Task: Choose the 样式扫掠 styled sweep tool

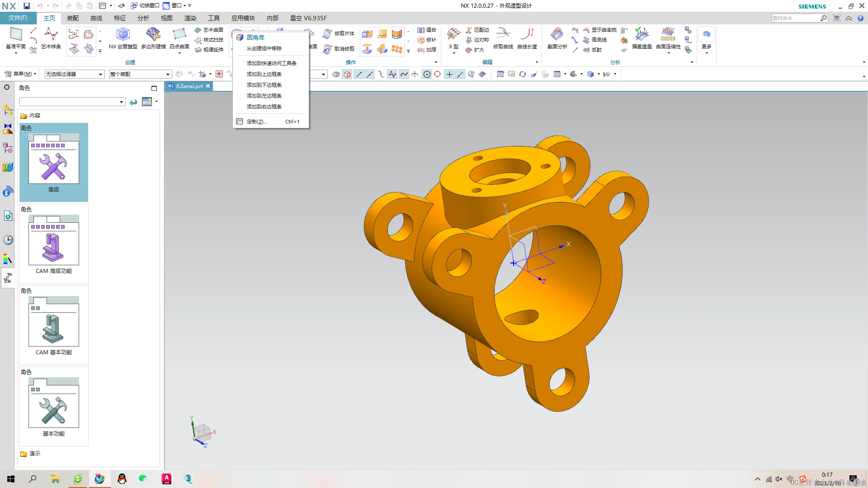Action: pyautogui.click(x=209, y=40)
